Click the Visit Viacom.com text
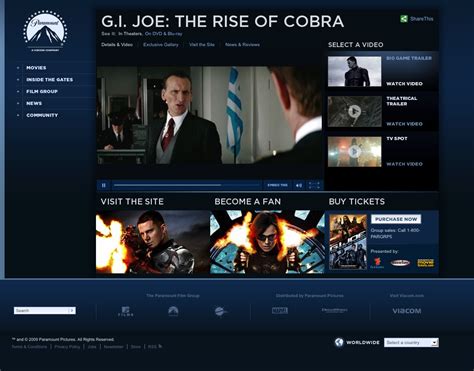Viewport: 474px width, 371px height. click(x=407, y=296)
